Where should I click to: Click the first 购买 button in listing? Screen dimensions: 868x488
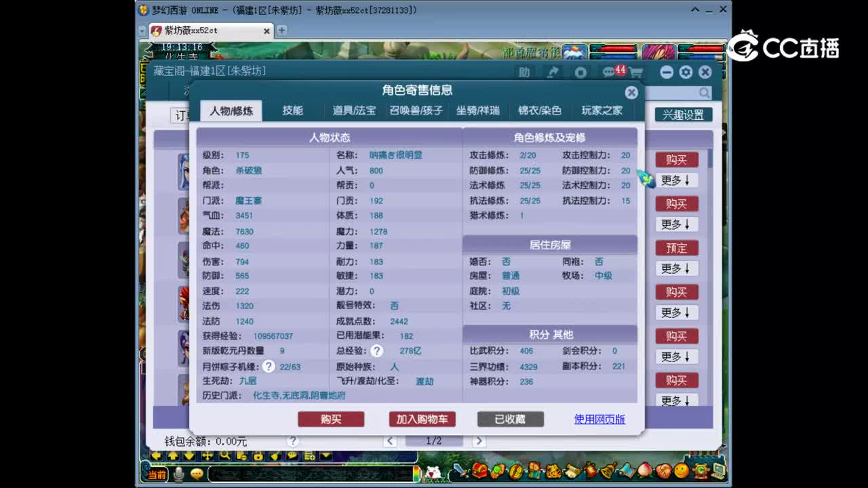(x=676, y=160)
